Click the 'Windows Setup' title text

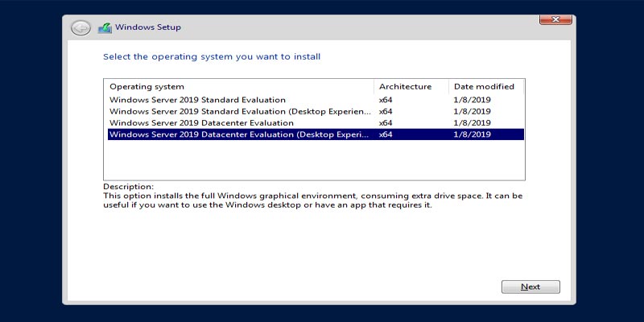148,27
